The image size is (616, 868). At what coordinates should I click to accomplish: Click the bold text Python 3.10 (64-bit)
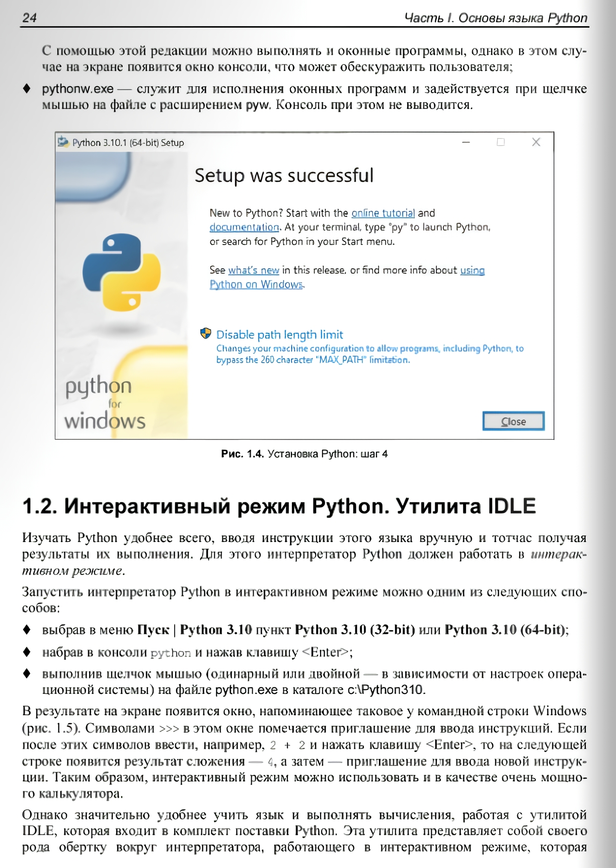[x=505, y=630]
